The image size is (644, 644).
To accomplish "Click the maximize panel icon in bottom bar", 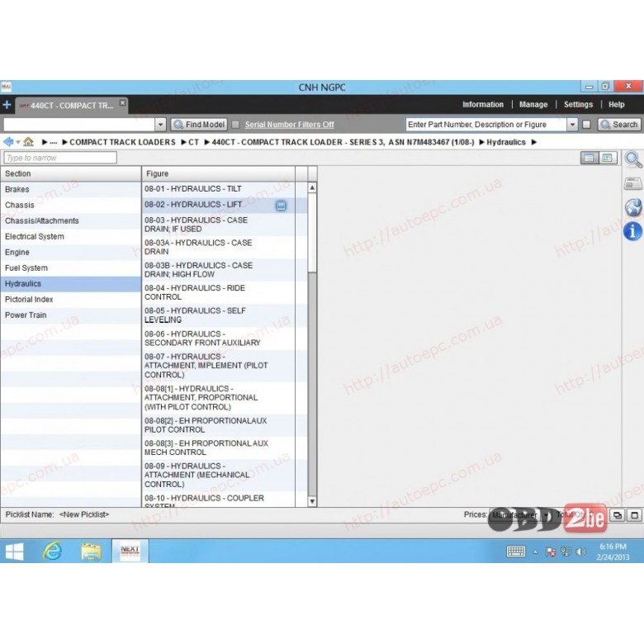I will [x=635, y=514].
